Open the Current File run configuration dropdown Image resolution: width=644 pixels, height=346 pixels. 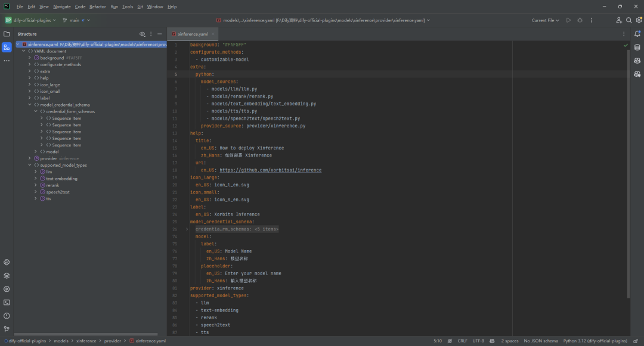pos(545,20)
